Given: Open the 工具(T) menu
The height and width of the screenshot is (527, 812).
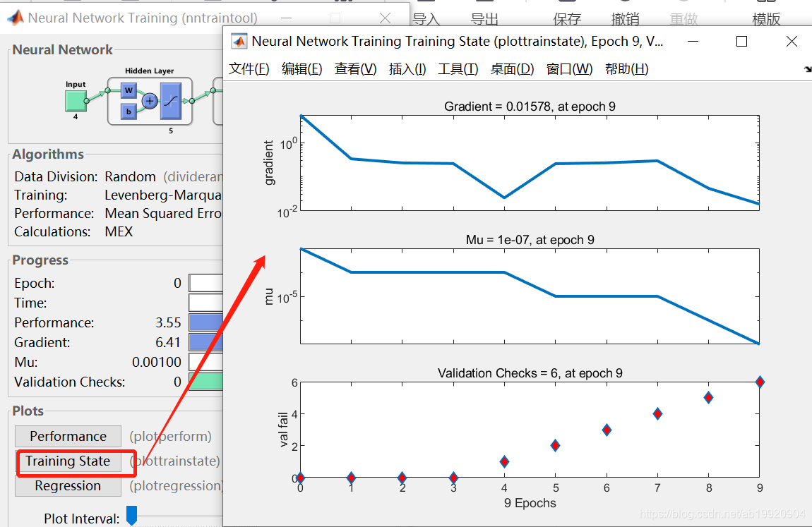Looking at the screenshot, I should [458, 68].
